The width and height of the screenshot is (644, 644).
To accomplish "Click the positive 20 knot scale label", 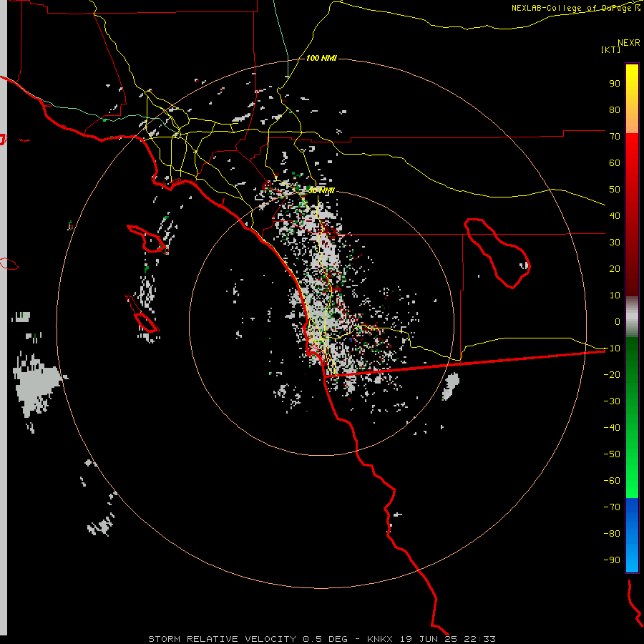I will [615, 268].
